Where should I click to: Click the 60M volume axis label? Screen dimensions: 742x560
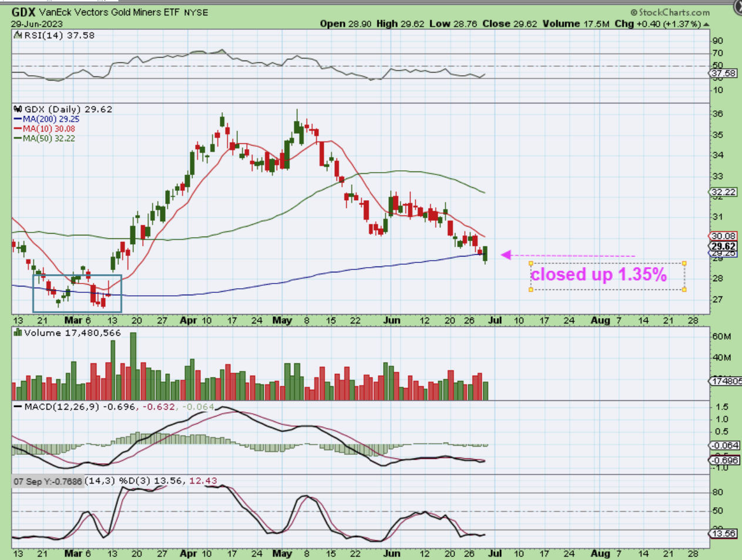[x=722, y=336]
